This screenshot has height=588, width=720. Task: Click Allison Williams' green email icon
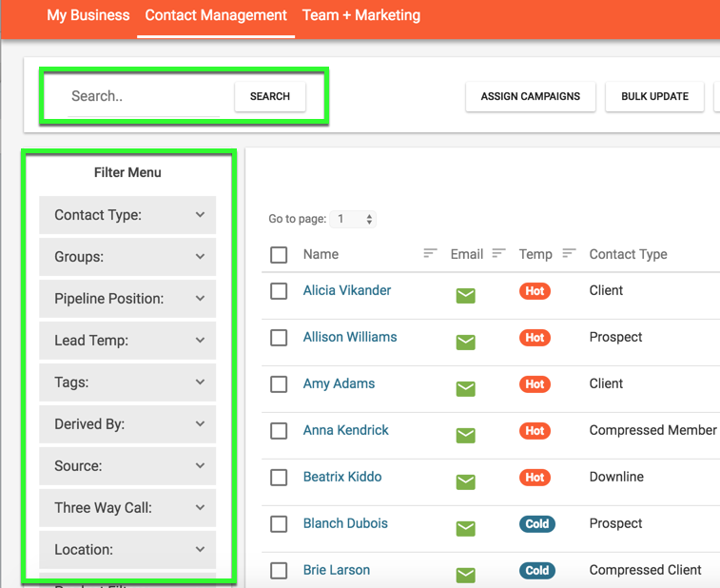click(x=465, y=343)
